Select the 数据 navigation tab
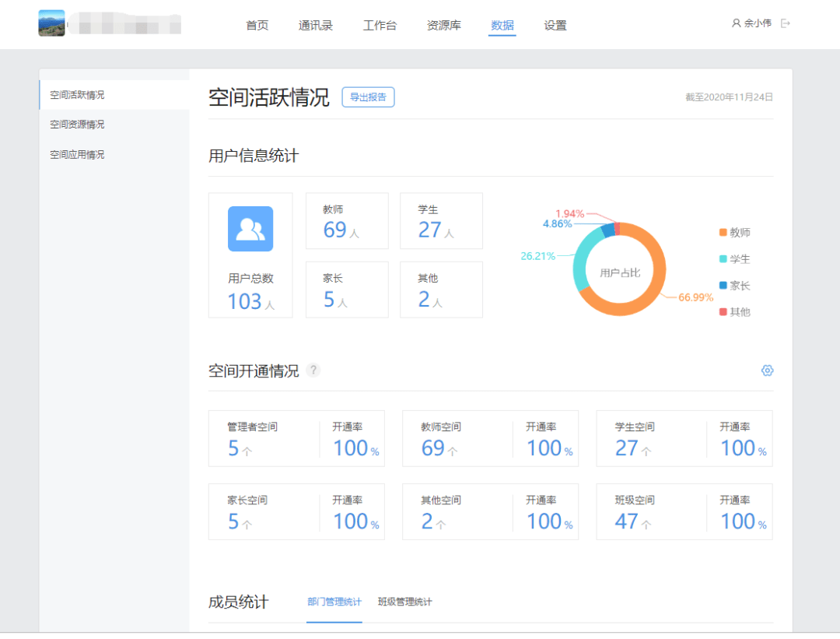Viewport: 840px width, 639px height. (502, 25)
